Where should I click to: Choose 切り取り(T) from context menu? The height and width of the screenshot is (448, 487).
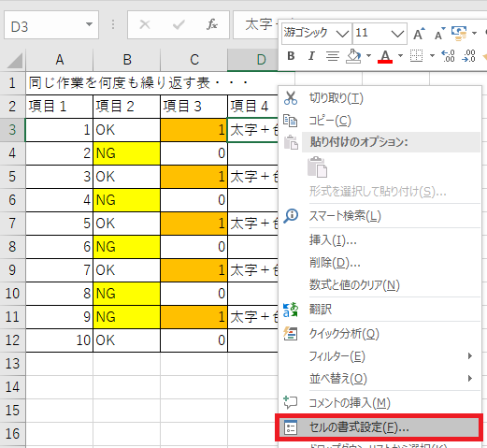(x=380, y=98)
